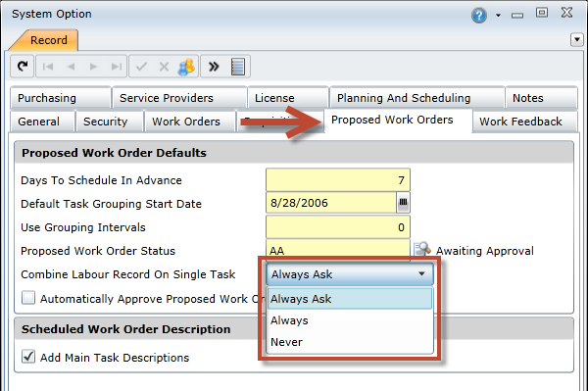Click the Awaiting Approval status text

point(484,251)
